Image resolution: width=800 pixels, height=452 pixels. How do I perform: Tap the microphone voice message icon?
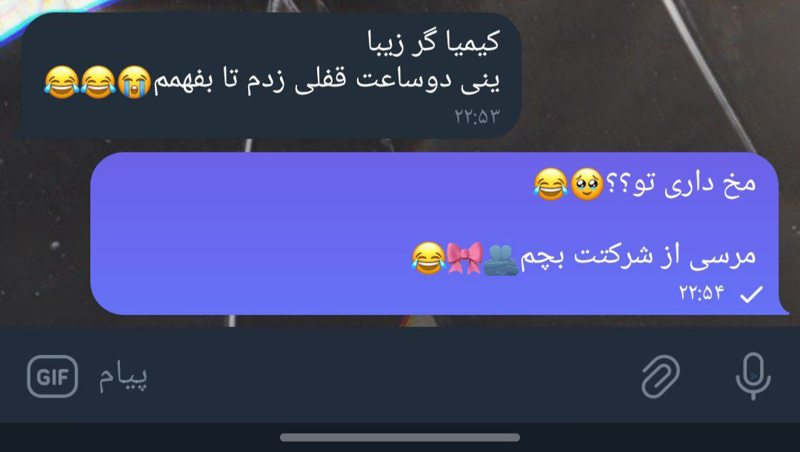[753, 376]
